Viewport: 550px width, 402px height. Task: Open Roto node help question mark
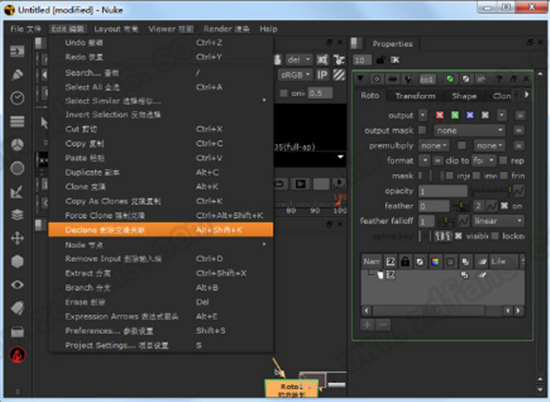pyautogui.click(x=499, y=79)
